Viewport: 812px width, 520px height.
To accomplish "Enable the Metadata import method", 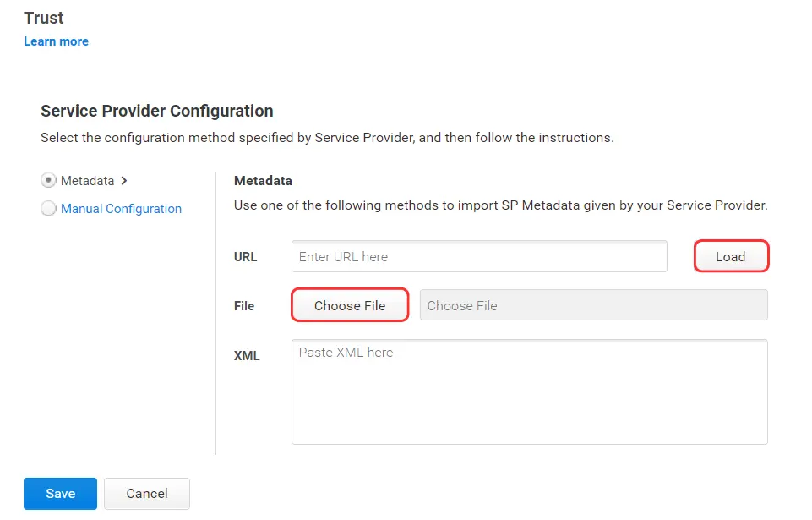I will tap(48, 180).
